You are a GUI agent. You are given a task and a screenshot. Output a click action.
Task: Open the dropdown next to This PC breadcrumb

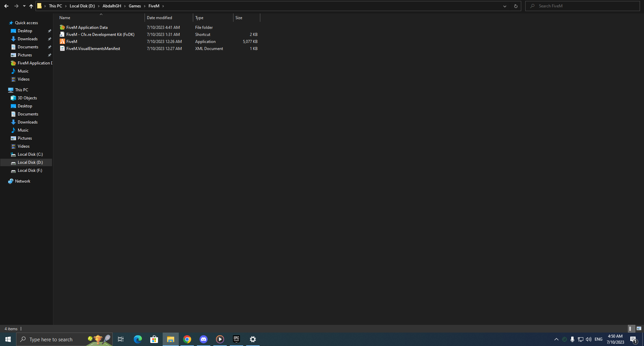(x=66, y=6)
